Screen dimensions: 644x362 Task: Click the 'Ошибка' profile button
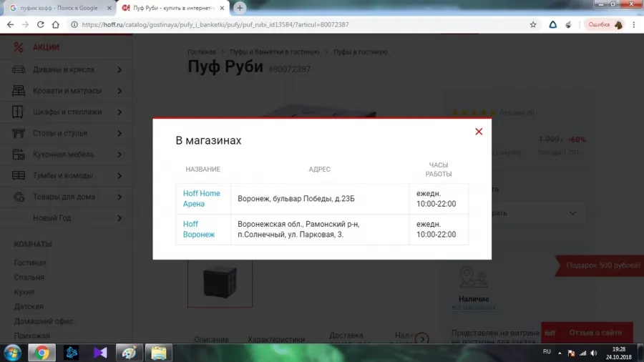[605, 24]
